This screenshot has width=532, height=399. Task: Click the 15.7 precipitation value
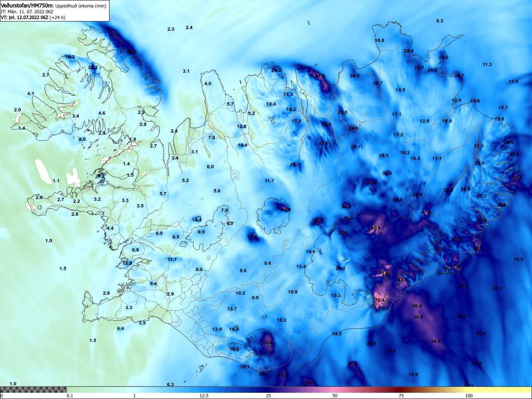point(503,108)
